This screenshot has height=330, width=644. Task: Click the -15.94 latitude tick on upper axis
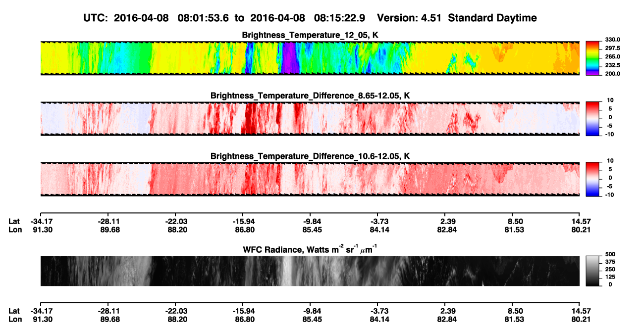pyautogui.click(x=242, y=221)
